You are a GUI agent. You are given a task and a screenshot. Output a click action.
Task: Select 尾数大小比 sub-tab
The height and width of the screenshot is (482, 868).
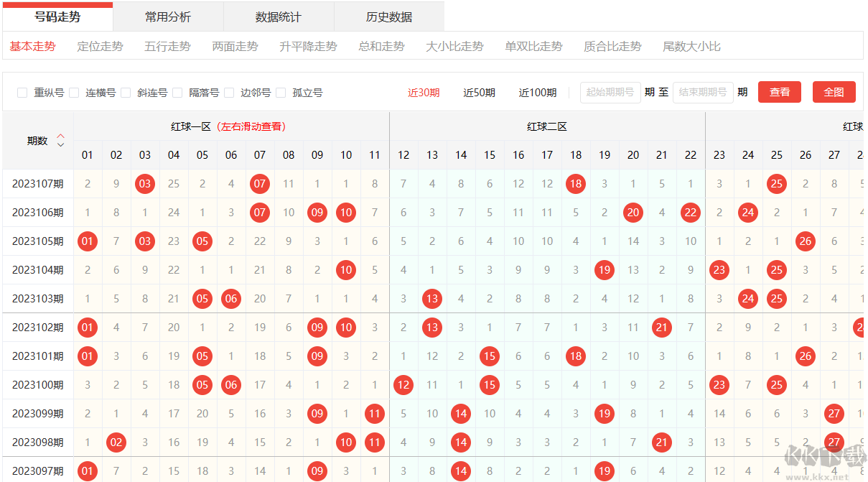click(691, 47)
